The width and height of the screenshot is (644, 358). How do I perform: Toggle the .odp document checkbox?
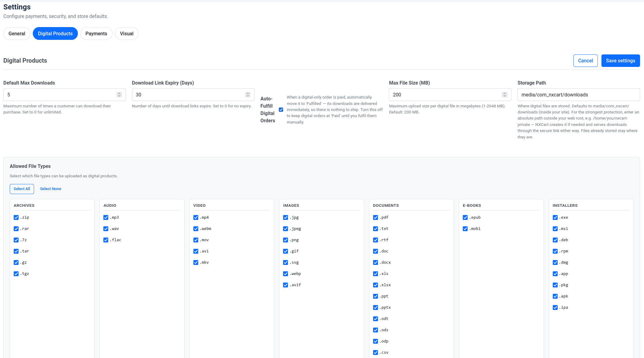tap(376, 341)
